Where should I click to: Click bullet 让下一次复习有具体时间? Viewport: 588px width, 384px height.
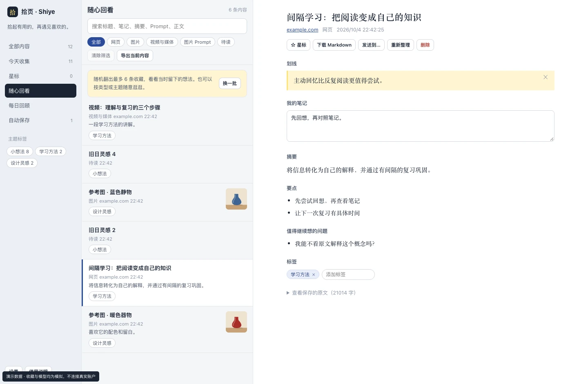pos(327,213)
